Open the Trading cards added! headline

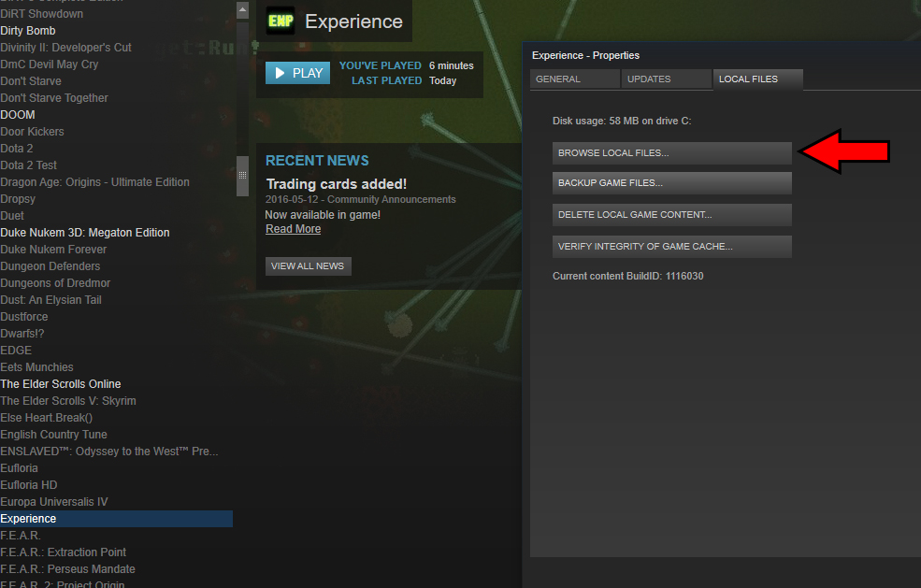point(336,184)
